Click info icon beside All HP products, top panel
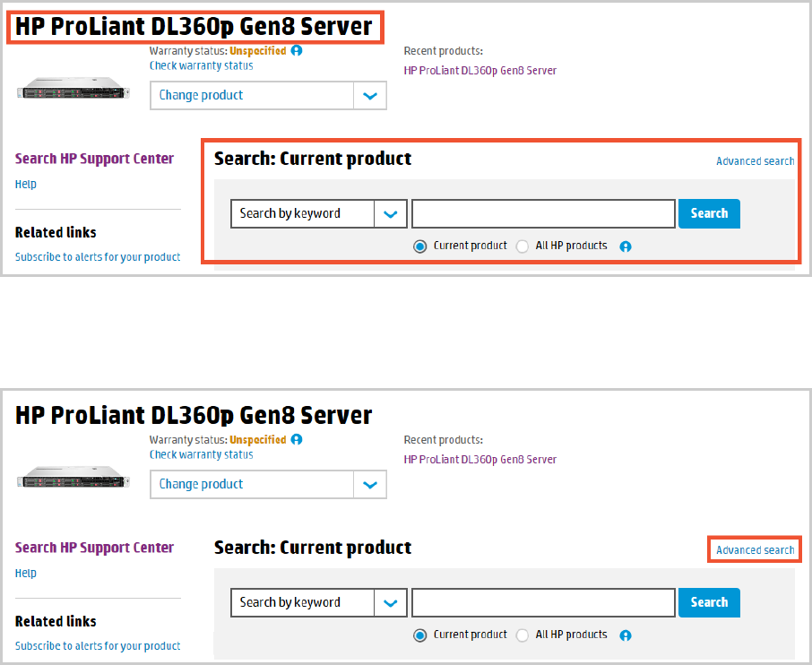This screenshot has height=665, width=812. coord(626,246)
